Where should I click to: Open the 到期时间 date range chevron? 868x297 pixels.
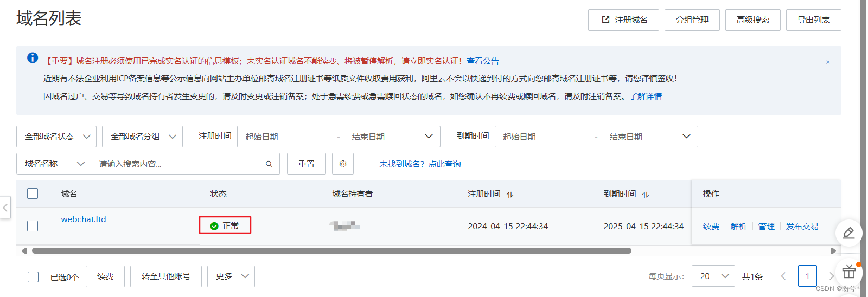point(686,137)
